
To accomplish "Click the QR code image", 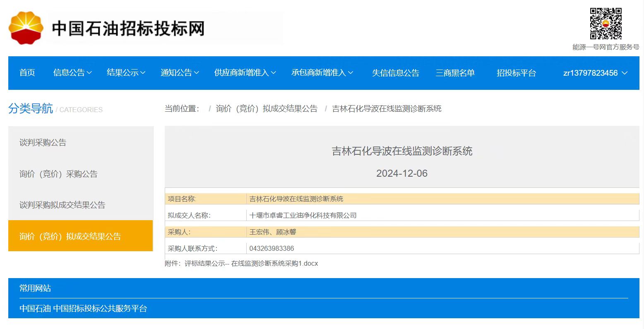I will click(606, 24).
